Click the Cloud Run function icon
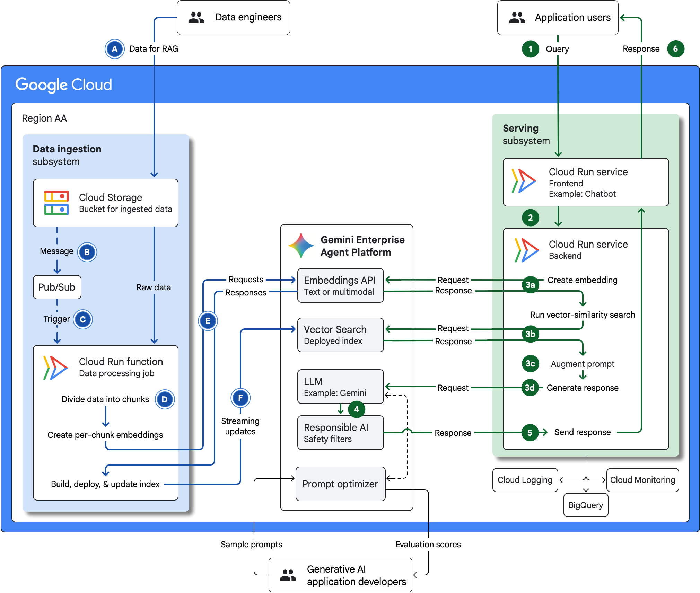The width and height of the screenshot is (700, 593). pos(55,368)
